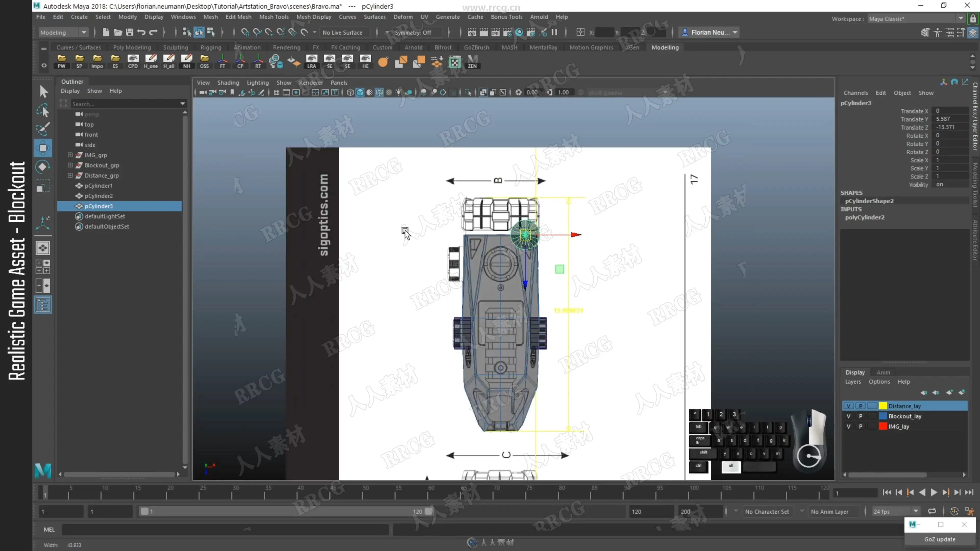Click the yellow Distance_lay color swatch
Image resolution: width=980 pixels, height=551 pixels.
tap(883, 406)
